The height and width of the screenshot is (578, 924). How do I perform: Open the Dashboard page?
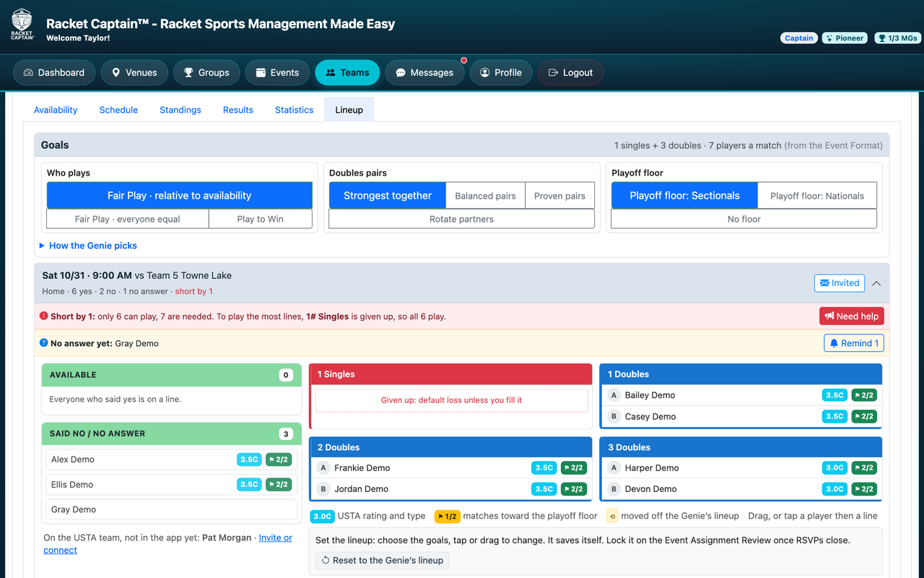pos(54,72)
